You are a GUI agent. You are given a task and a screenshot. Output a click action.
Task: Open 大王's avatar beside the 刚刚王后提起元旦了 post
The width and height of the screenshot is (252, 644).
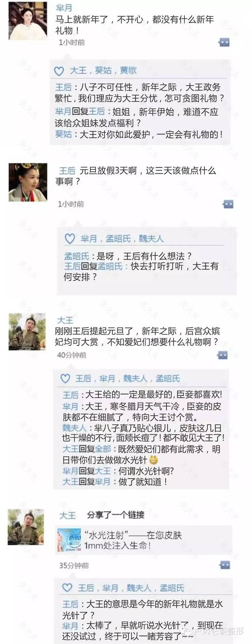click(x=27, y=332)
